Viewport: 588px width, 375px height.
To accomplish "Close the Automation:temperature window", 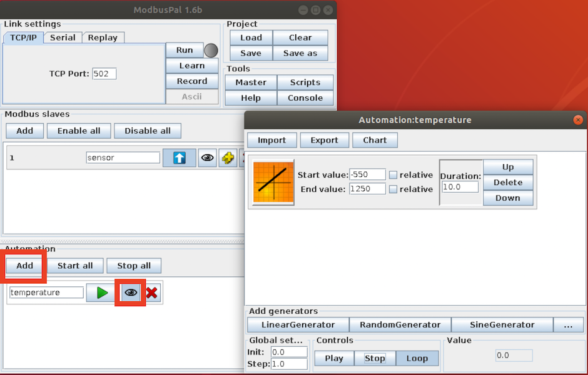I will click(x=578, y=120).
